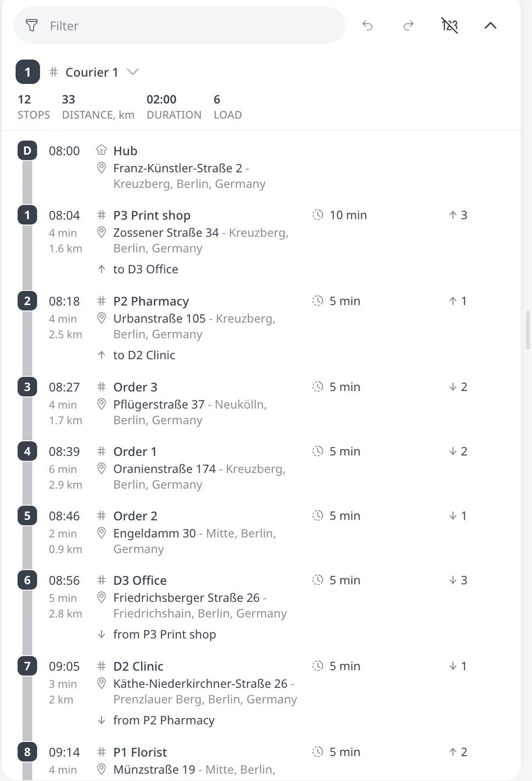Click the D depot timeline marker
This screenshot has height=781, width=532.
(27, 151)
